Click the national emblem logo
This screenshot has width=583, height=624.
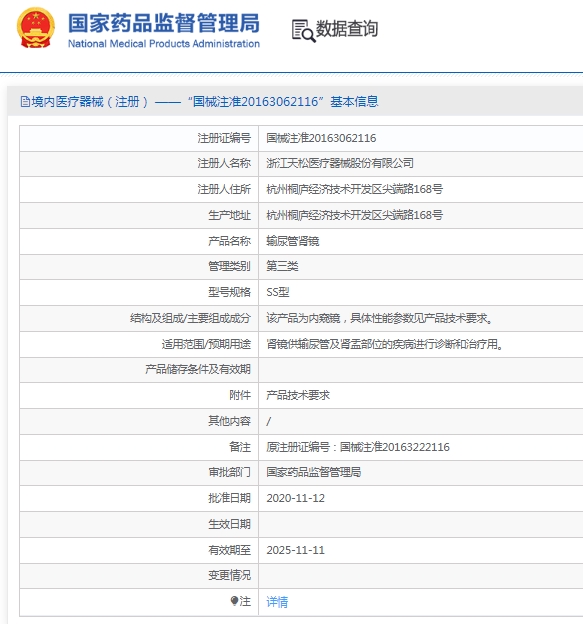tap(35, 27)
